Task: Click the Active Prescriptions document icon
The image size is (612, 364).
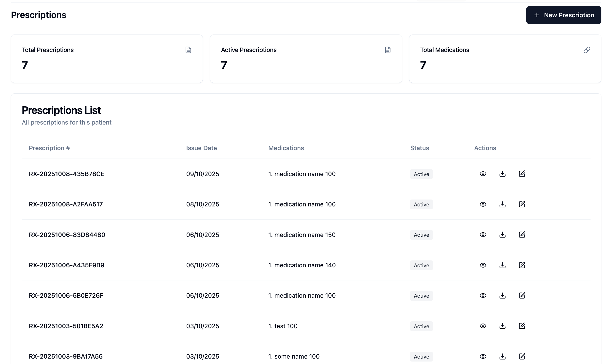Action: (388, 50)
